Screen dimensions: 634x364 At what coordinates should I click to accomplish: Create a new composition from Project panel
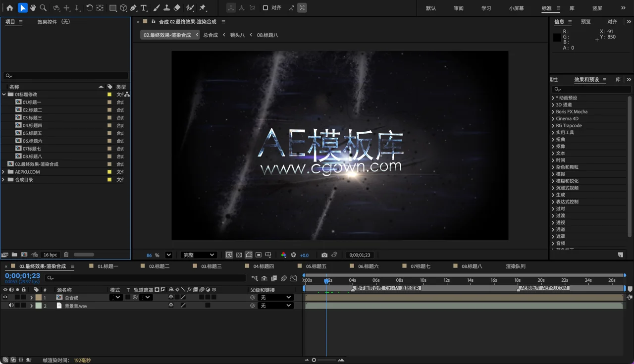pos(24,255)
